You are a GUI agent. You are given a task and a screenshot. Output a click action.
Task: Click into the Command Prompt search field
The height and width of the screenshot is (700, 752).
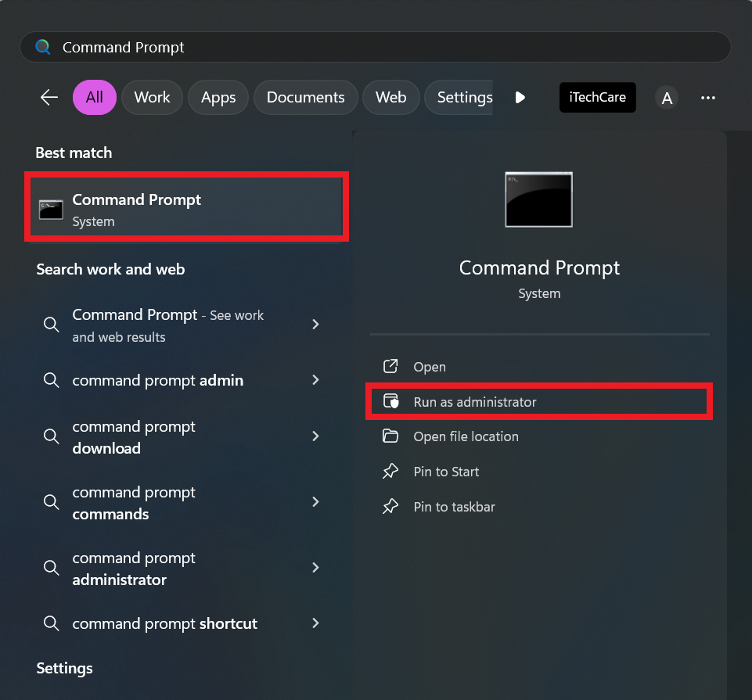tap(375, 47)
